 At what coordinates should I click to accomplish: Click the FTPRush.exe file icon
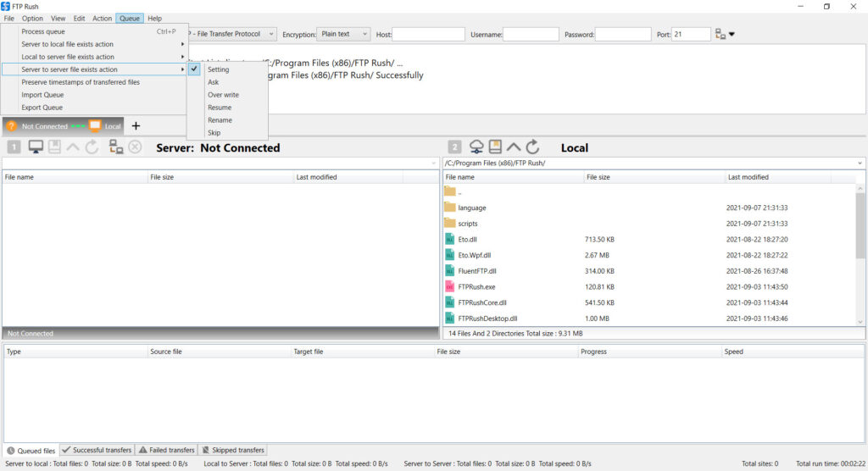(x=449, y=286)
